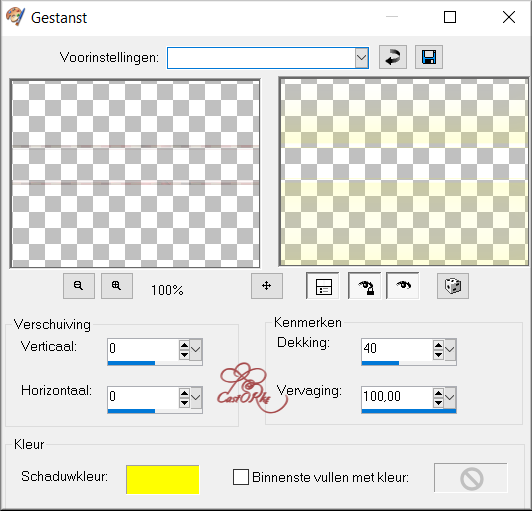Image resolution: width=532 pixels, height=511 pixels.
Task: Toggle the preview panes layout button
Action: [323, 286]
